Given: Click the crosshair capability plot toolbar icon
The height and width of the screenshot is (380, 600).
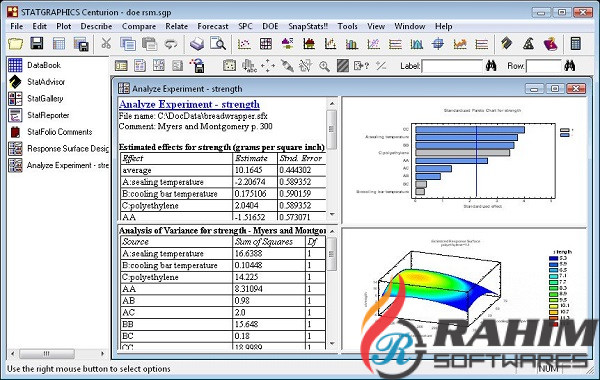Looking at the screenshot, I should [x=438, y=44].
